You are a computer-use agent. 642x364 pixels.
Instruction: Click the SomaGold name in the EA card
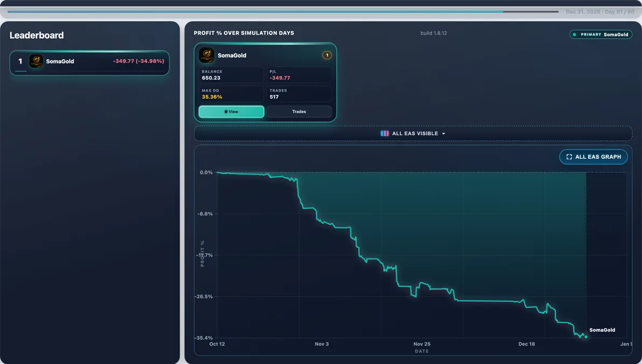(232, 55)
